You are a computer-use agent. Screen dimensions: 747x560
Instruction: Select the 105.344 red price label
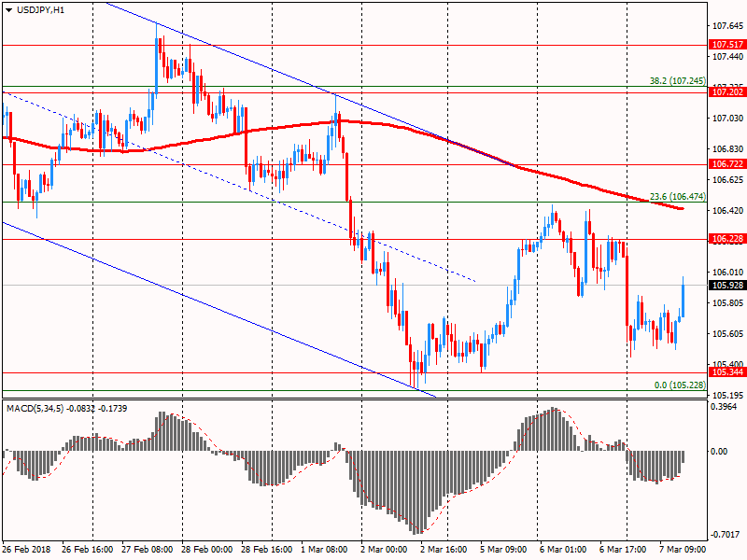tap(727, 371)
